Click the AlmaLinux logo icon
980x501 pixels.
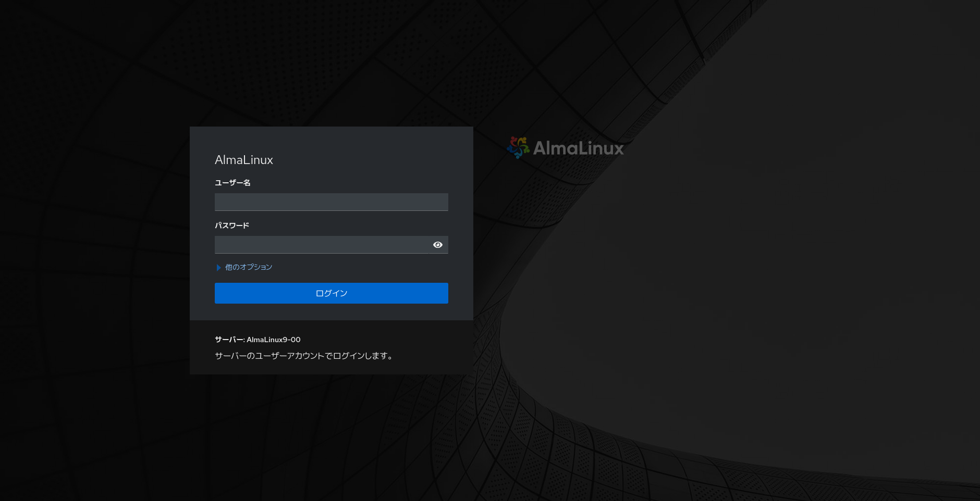[x=518, y=147]
